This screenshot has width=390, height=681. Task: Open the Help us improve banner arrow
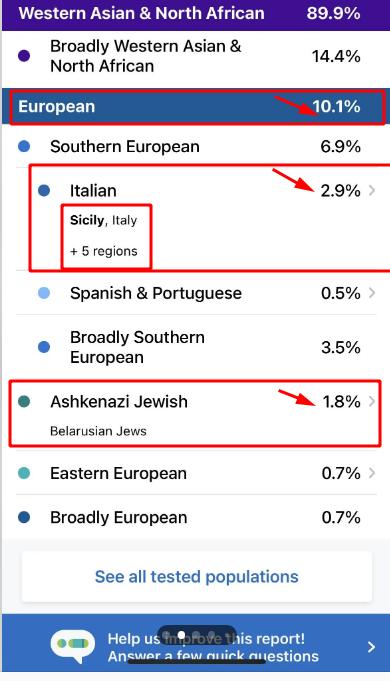(x=371, y=647)
